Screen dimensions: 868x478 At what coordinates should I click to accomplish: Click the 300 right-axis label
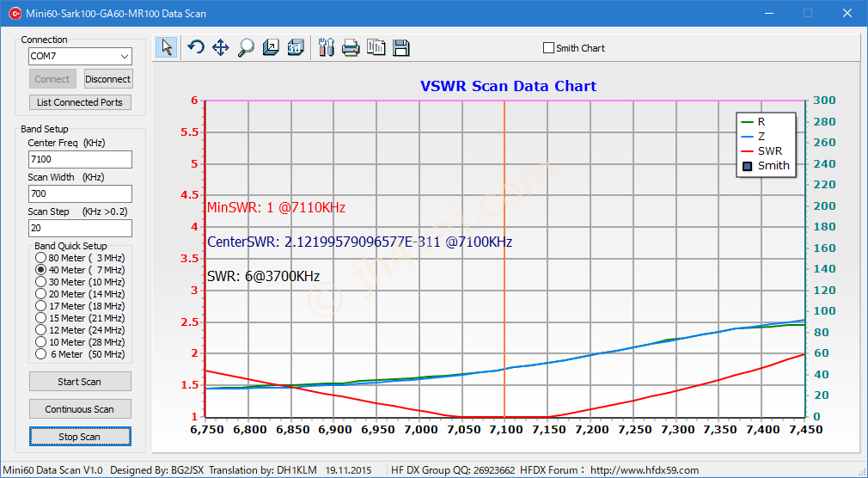point(825,101)
